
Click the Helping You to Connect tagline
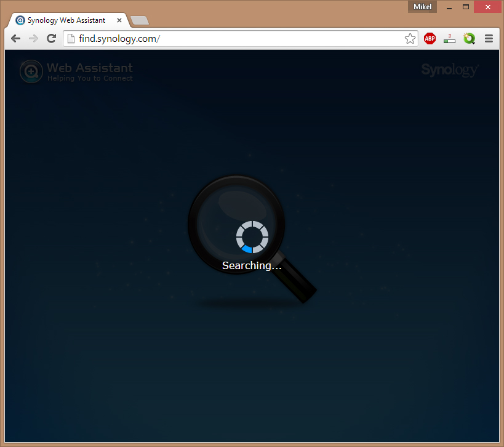tap(90, 78)
